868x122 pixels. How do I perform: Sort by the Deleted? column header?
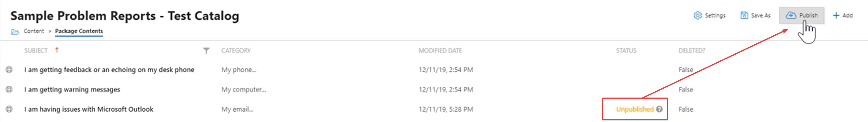coord(691,50)
